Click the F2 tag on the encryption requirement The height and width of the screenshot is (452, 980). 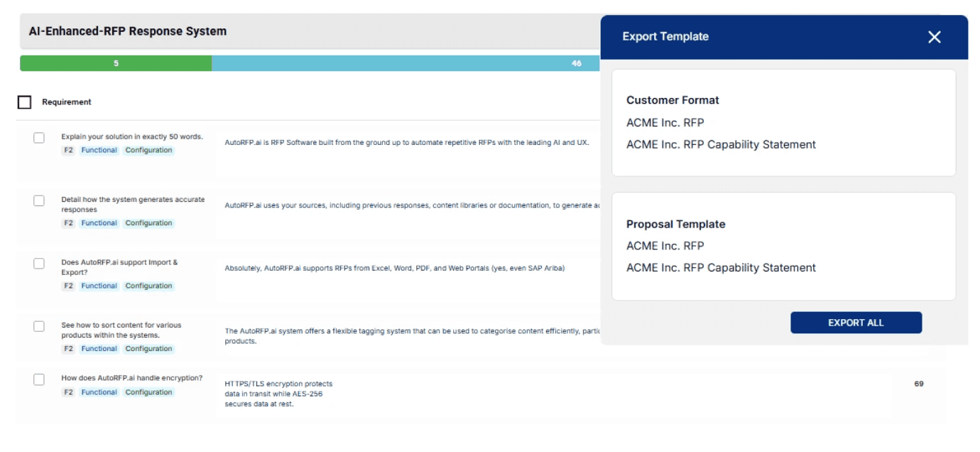point(68,392)
